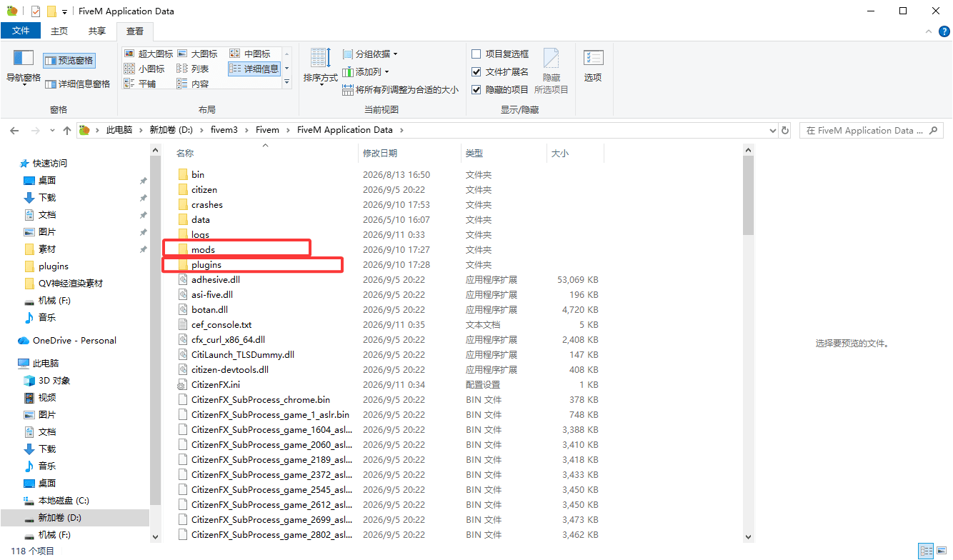Toggle the Preview pane (预览窗格) button
The width and height of the screenshot is (953, 560).
(69, 61)
